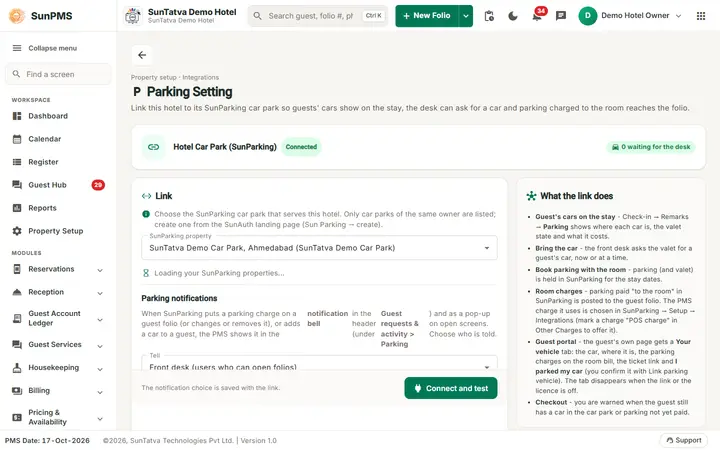The width and height of the screenshot is (720, 450).
Task: Click the Hotel Car Park (SunParking) label
Action: [225, 147]
